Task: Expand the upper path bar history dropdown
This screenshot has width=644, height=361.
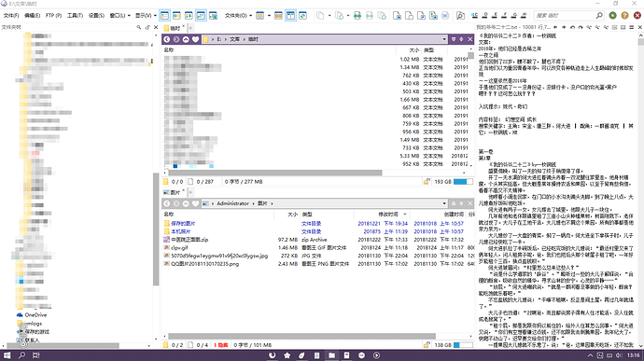Action: click(x=444, y=39)
